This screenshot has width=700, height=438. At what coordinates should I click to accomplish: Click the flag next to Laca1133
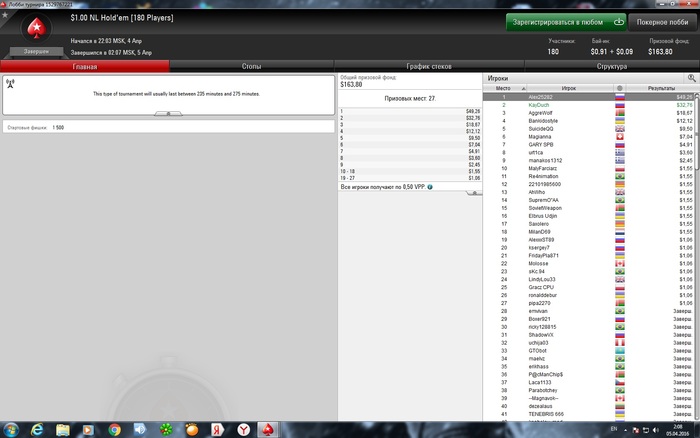(620, 383)
